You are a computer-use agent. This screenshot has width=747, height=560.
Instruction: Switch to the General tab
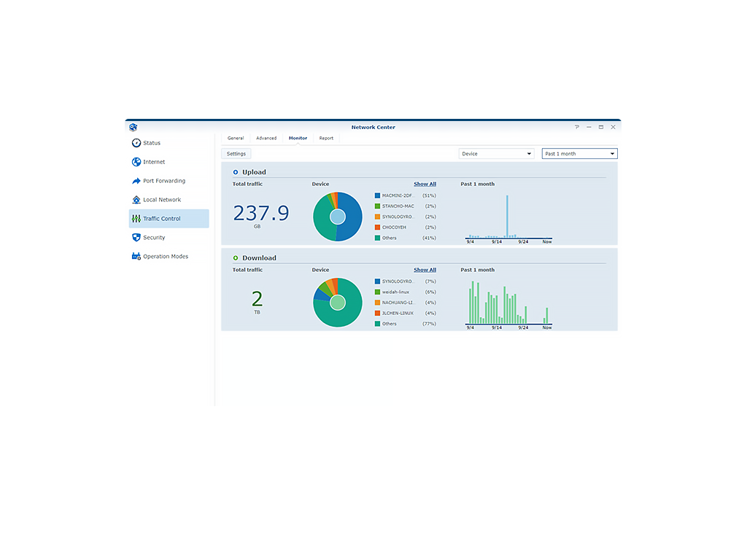coord(236,138)
